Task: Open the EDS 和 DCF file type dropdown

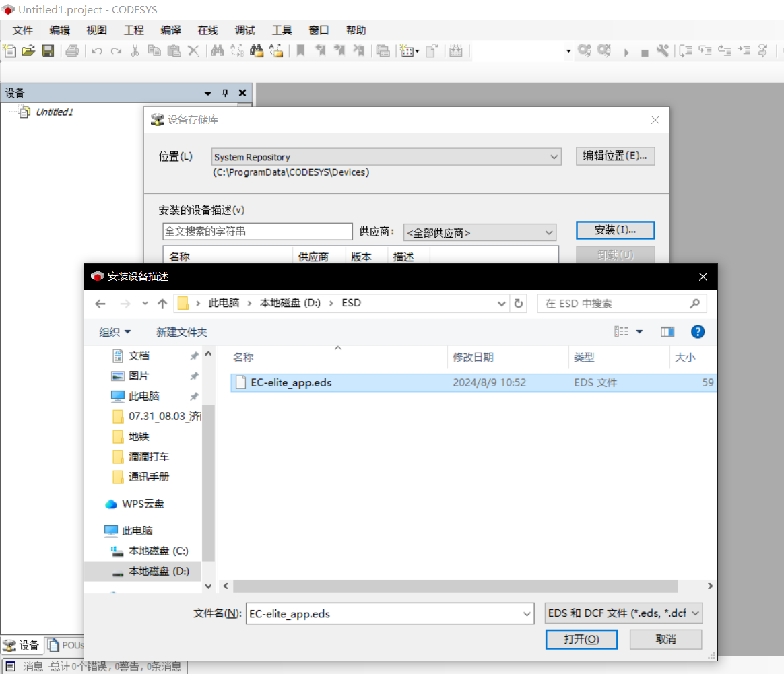Action: 695,613
